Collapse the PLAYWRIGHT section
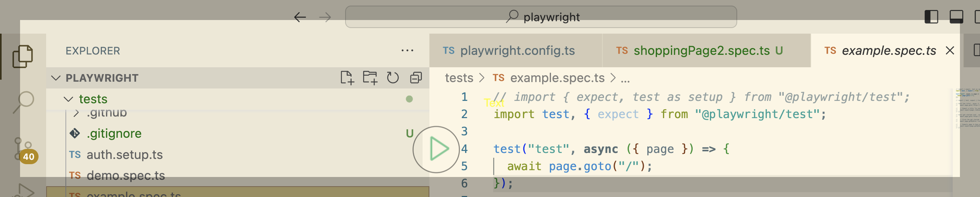Viewport: 980px width, 197px height. point(56,78)
